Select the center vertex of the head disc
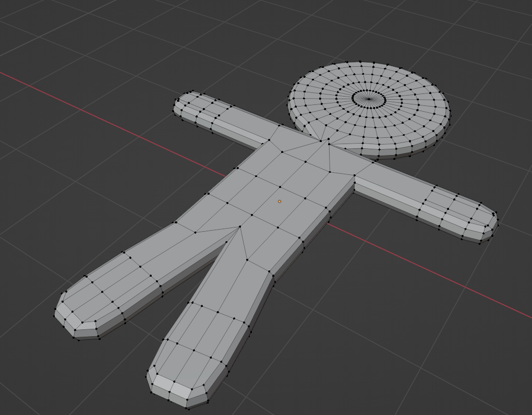Viewport: 532px width, 415px height. coord(369,98)
